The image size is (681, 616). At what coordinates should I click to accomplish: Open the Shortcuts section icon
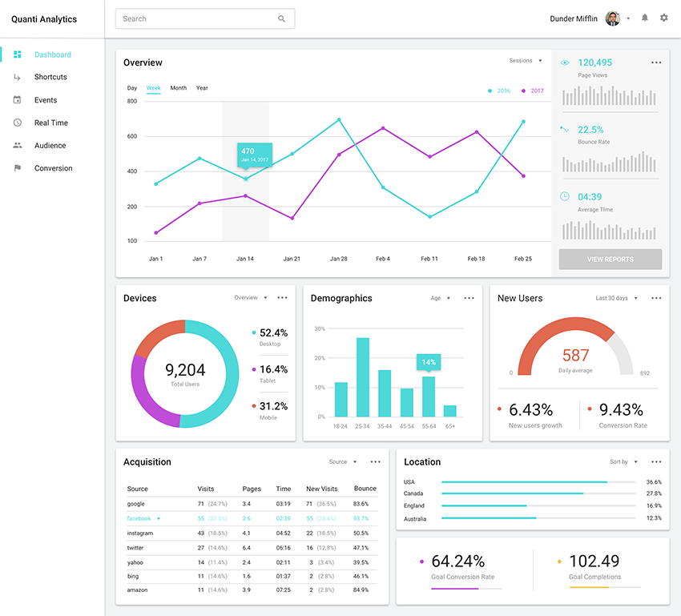(x=17, y=77)
